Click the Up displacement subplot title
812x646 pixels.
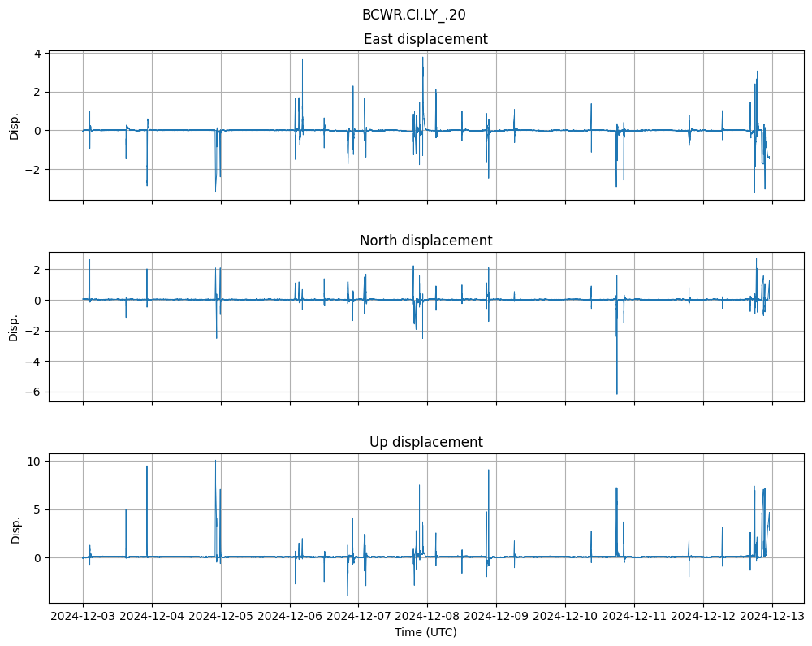click(x=425, y=442)
